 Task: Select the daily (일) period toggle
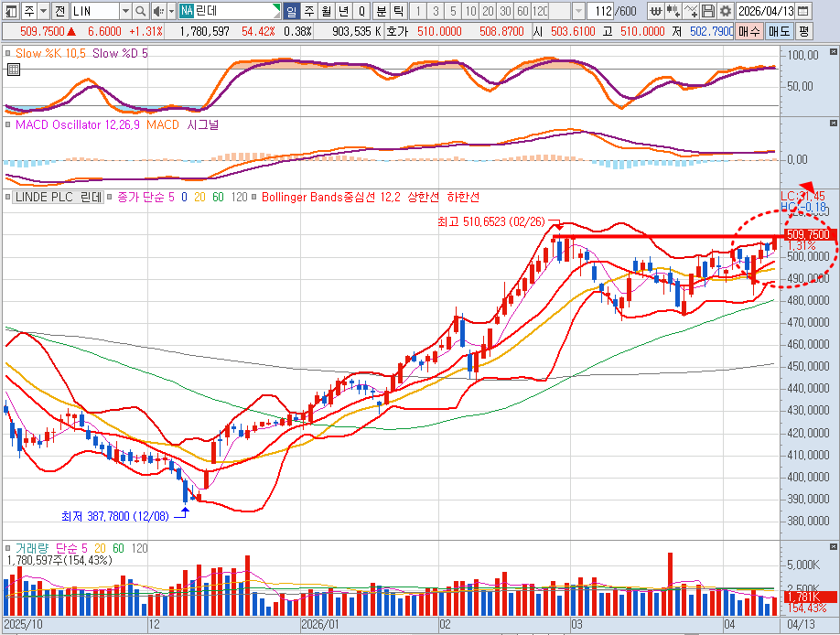tap(291, 11)
